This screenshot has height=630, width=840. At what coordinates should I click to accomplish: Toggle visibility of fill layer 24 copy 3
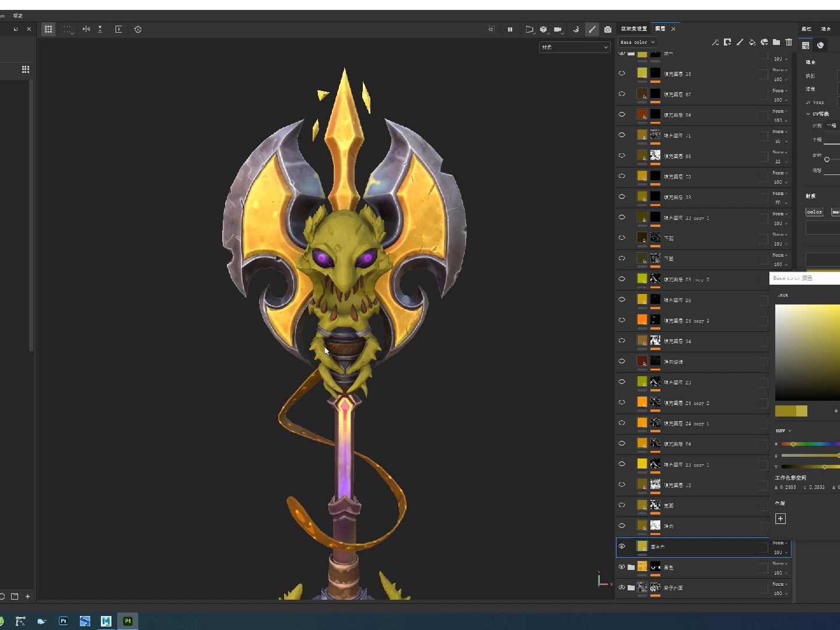(x=622, y=320)
